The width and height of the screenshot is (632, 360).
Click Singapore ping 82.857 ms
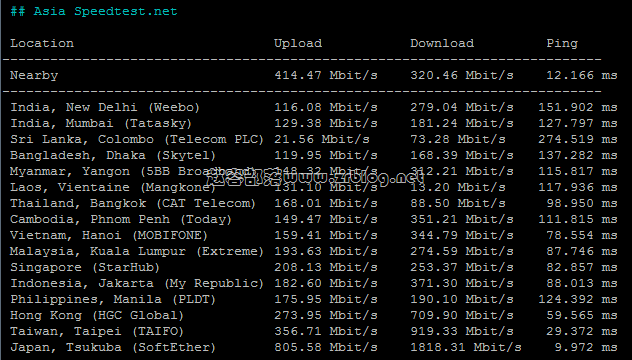[582, 267]
